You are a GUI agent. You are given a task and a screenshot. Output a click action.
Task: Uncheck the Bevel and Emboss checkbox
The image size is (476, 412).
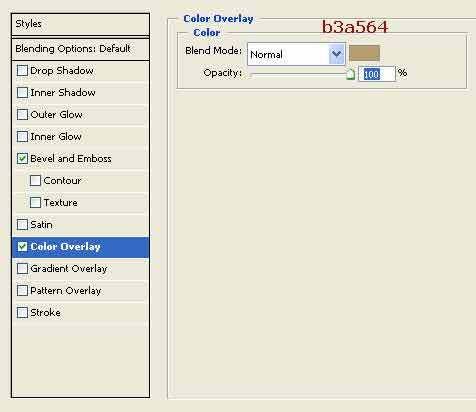22,159
